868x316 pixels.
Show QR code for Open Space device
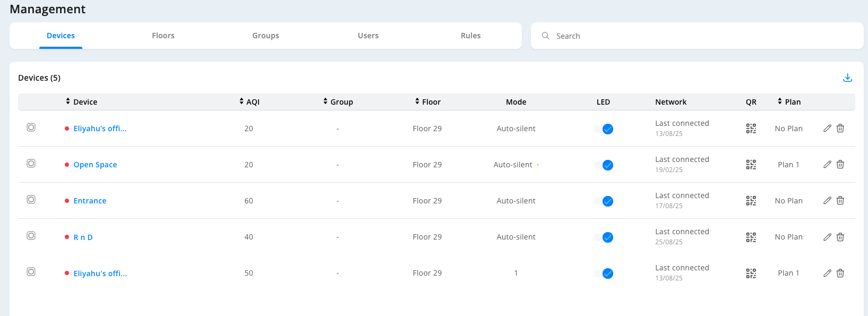pyautogui.click(x=751, y=165)
